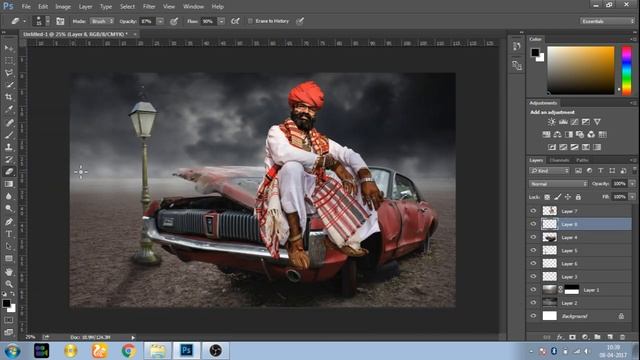Open the Normal blend mode dropdown
The width and height of the screenshot is (640, 360).
pos(558,184)
